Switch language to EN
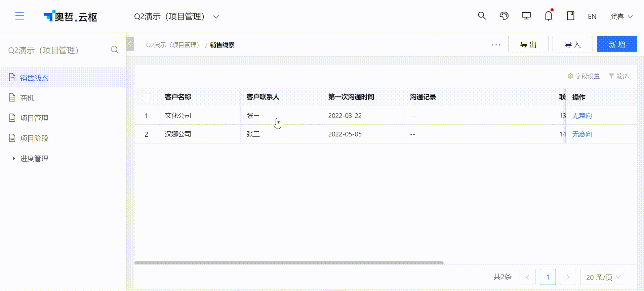Screen dimensions: 644x291 point(592,16)
